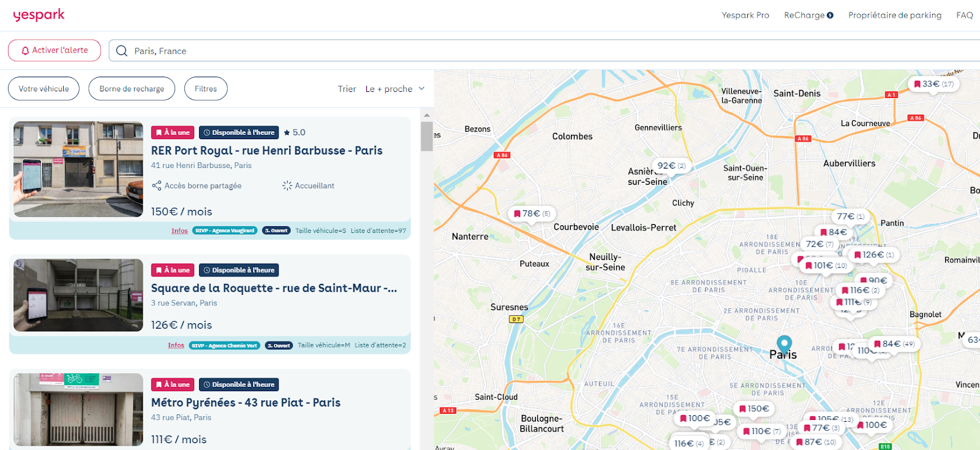This screenshot has width=980, height=450.
Task: Click the 90€ map marker
Action: tap(873, 280)
